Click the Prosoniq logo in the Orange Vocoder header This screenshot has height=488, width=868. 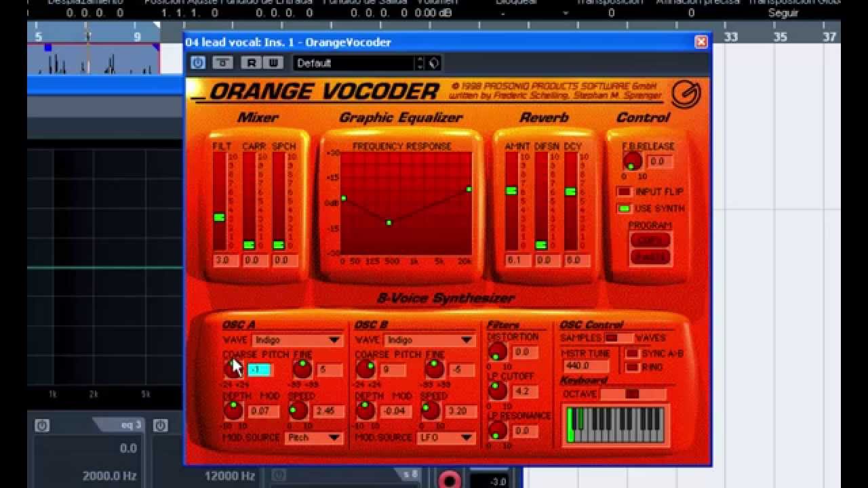pyautogui.click(x=686, y=94)
